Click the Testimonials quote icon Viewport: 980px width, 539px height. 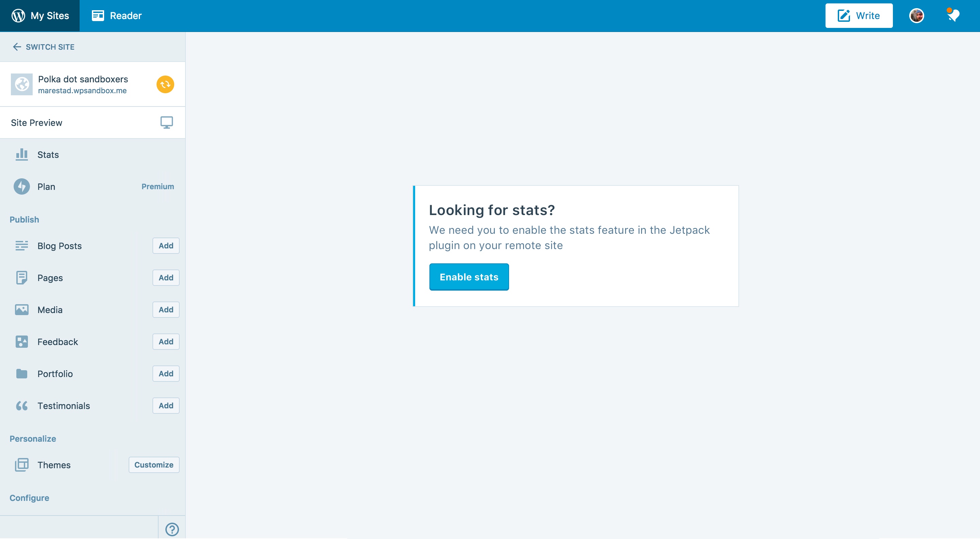pos(22,406)
